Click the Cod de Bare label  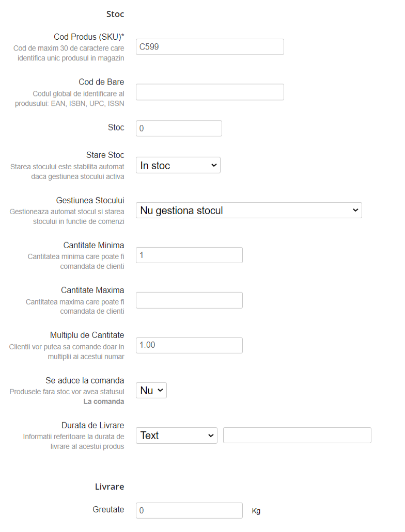pos(101,82)
